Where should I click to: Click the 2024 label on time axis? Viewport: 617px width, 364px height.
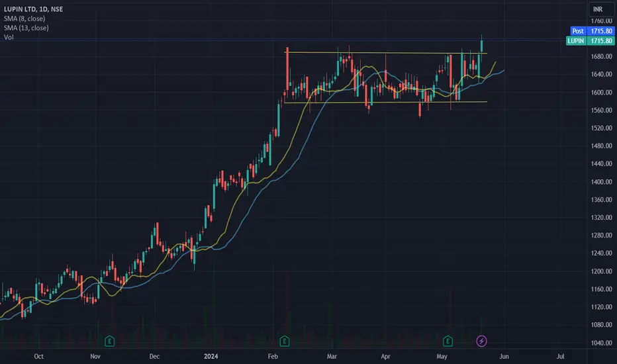211,356
